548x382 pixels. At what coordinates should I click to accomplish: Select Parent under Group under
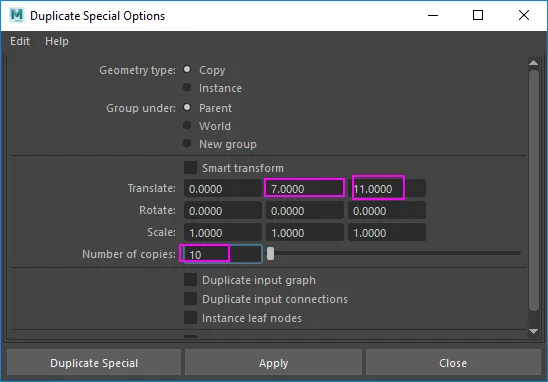187,107
